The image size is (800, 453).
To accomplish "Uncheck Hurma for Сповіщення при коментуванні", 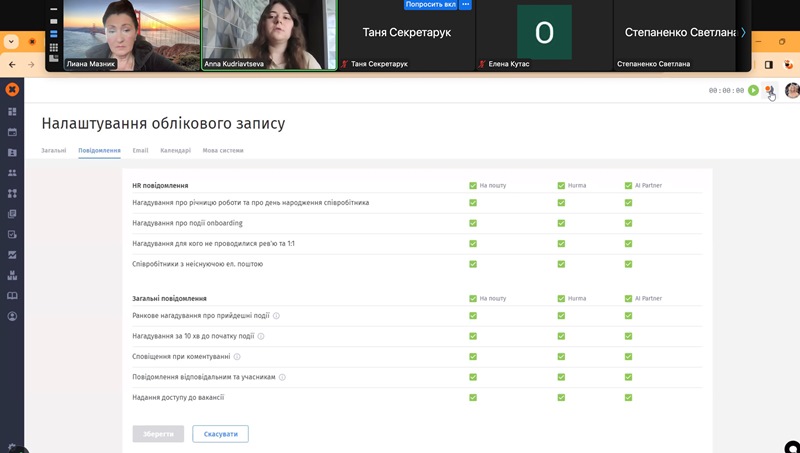I will (x=562, y=356).
